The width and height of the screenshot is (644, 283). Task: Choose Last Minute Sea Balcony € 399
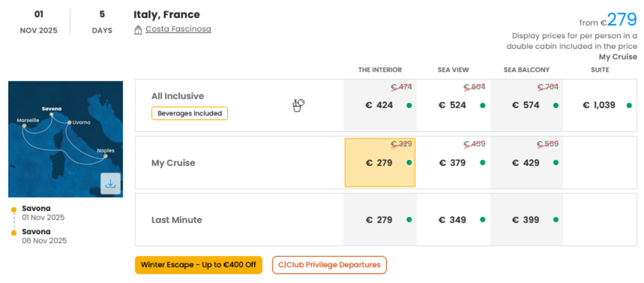click(x=527, y=220)
